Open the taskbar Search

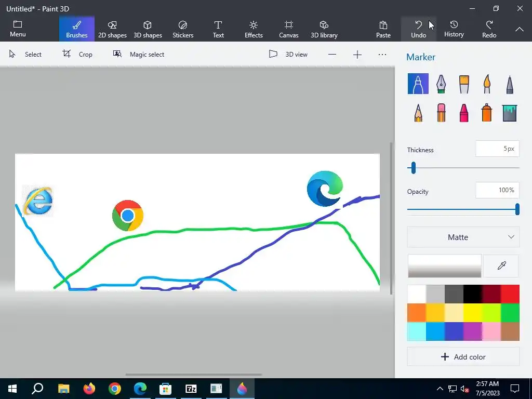pos(37,389)
